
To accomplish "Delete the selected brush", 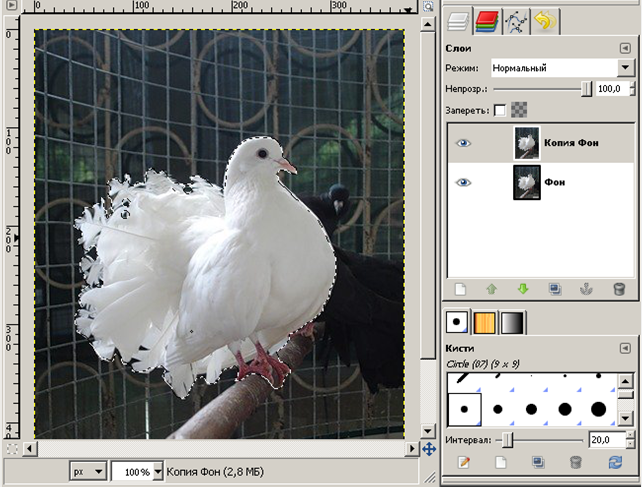I will coord(576,462).
